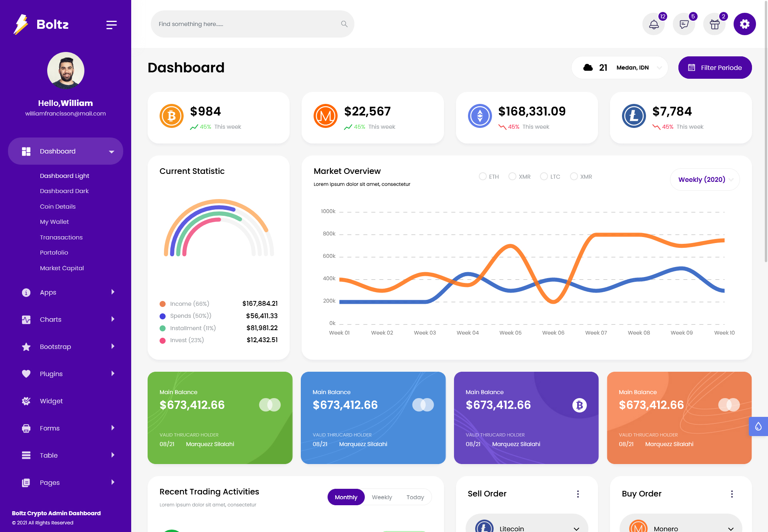
Task: Open My Wallet submenu item
Action: pos(54,222)
